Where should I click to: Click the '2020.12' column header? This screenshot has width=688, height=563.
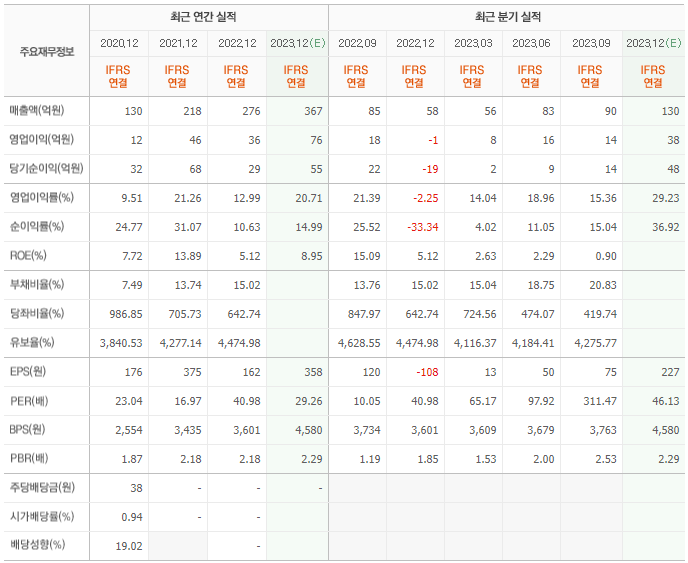click(119, 43)
